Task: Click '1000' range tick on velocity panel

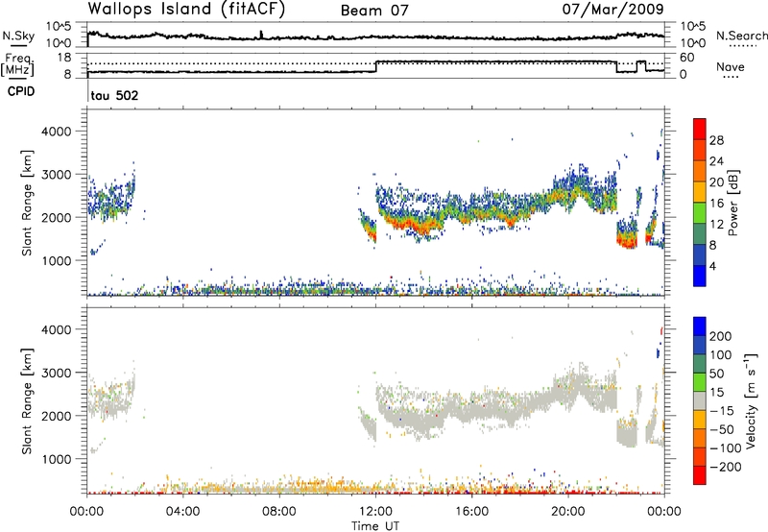Action: pos(57,459)
